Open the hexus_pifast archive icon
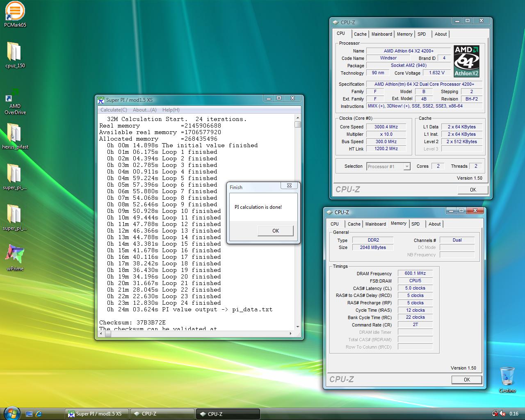 pos(15,136)
